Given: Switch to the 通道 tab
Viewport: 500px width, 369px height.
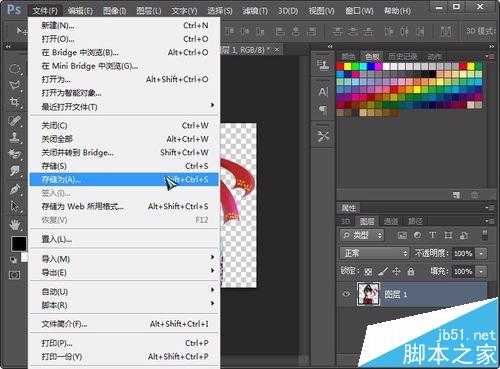Looking at the screenshot, I should [x=391, y=221].
